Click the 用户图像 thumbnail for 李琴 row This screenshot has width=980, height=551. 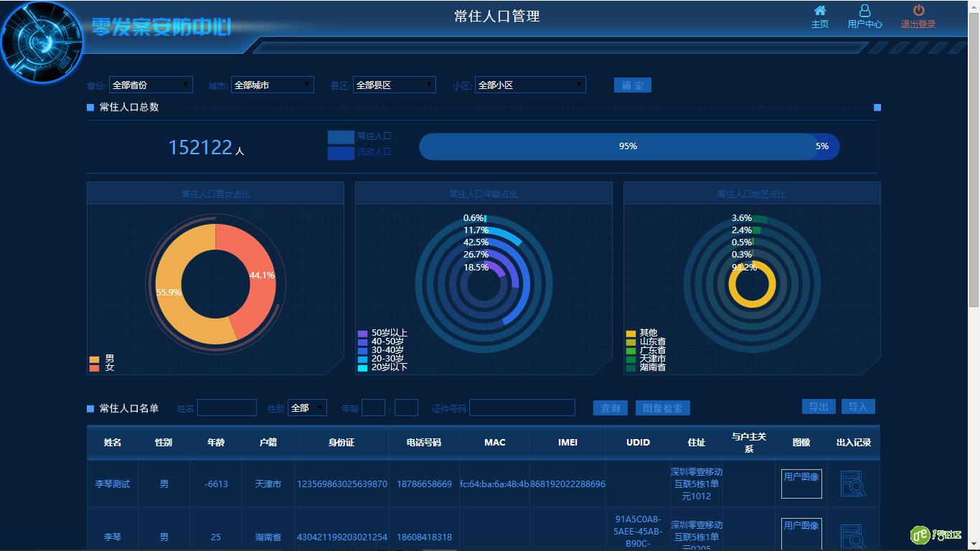801,534
